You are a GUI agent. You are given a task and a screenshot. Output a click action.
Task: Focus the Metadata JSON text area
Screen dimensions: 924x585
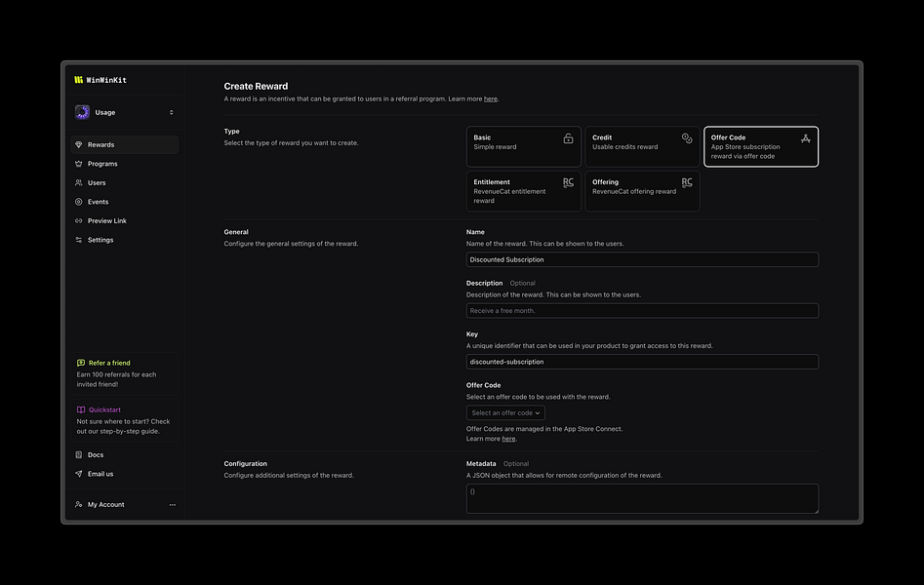click(642, 498)
